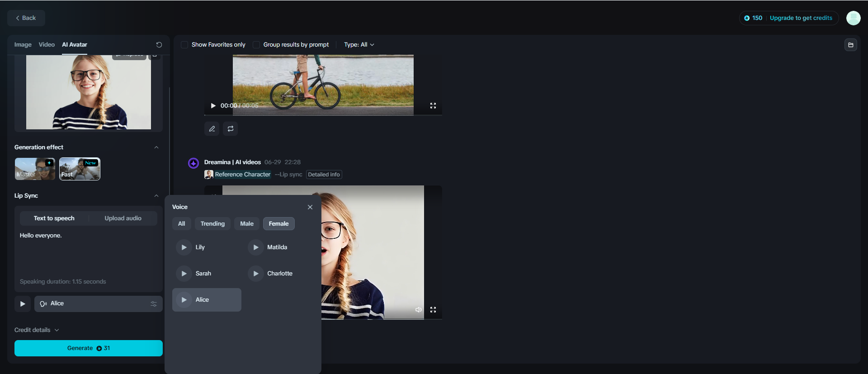Enable Show Favorites only checkbox
Viewport: 868px width, 374px height.
point(184,45)
